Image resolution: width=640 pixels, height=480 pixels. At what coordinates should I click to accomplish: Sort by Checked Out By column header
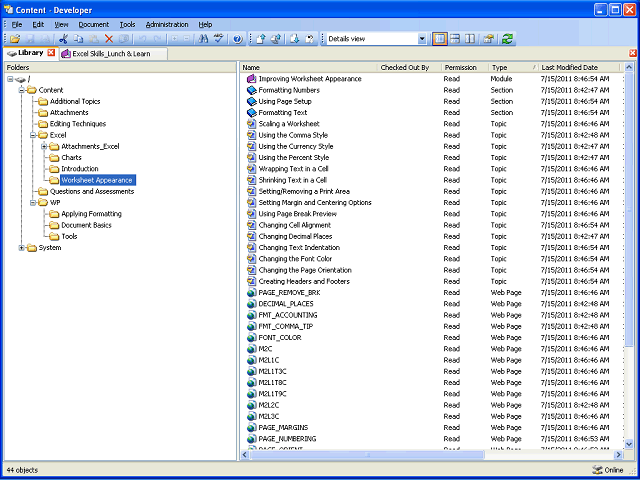pos(409,68)
